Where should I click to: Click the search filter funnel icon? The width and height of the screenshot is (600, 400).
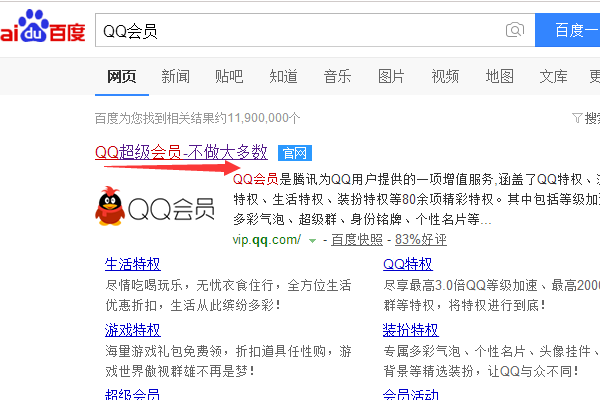577,118
